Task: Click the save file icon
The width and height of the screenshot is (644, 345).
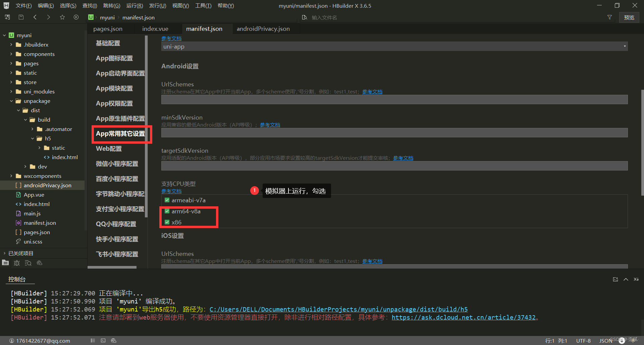Action: [x=21, y=17]
